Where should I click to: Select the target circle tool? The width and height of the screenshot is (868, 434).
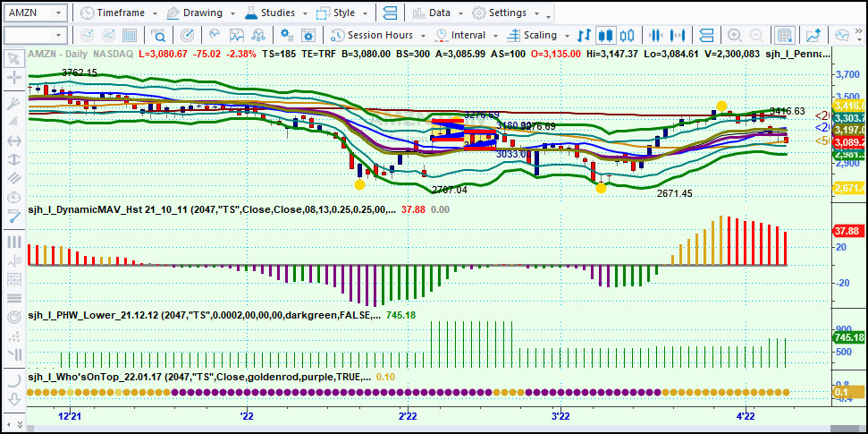[x=14, y=317]
